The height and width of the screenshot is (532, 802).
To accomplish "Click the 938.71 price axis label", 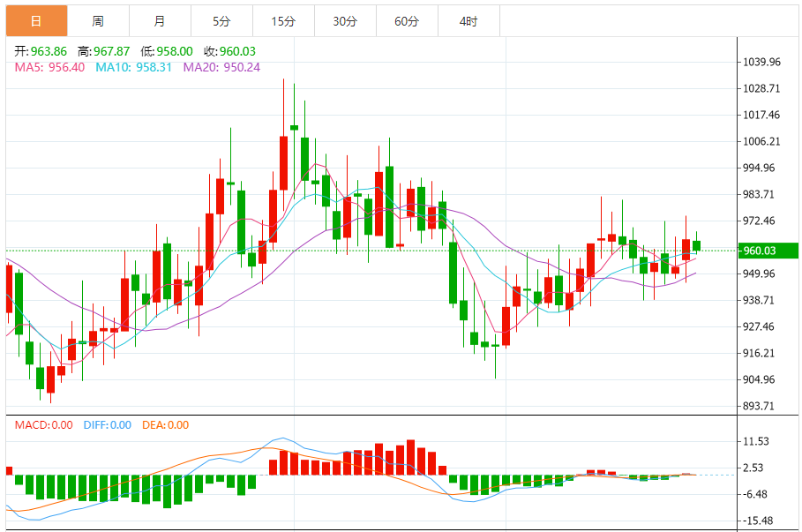I will [759, 300].
